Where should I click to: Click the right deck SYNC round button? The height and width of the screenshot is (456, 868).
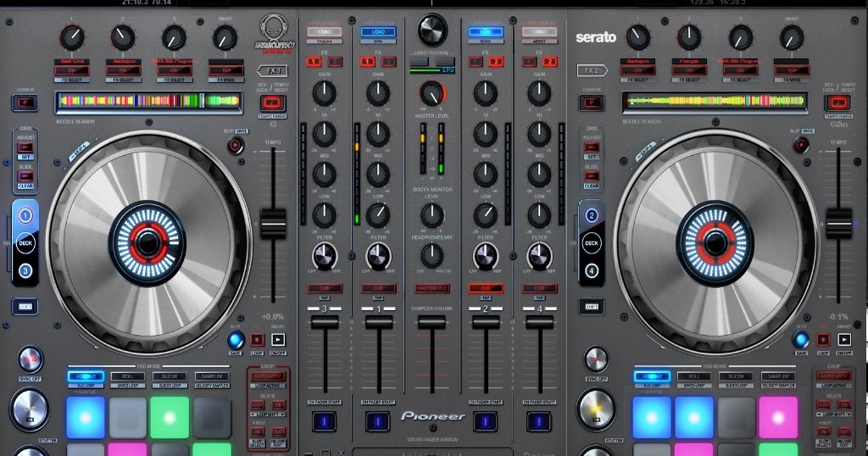point(596,359)
